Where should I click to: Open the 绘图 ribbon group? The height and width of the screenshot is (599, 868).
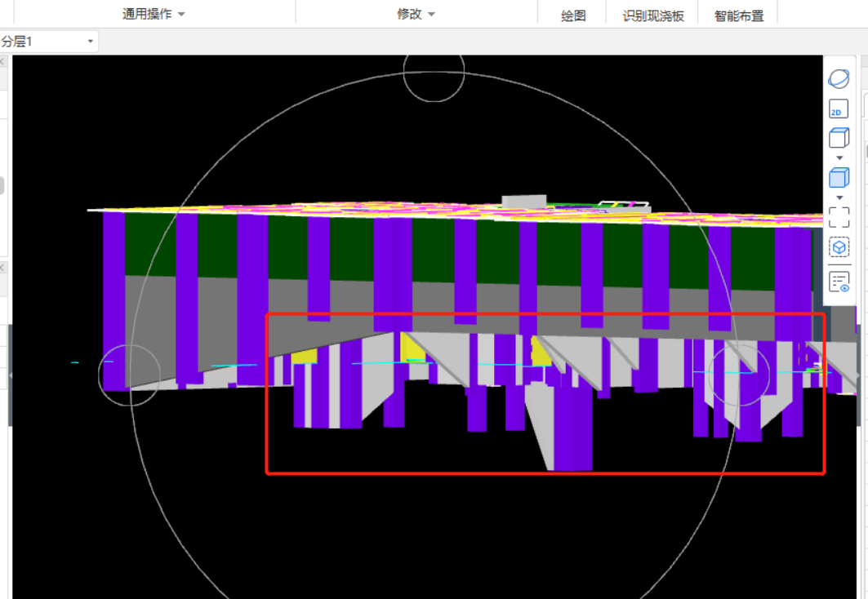click(x=573, y=16)
